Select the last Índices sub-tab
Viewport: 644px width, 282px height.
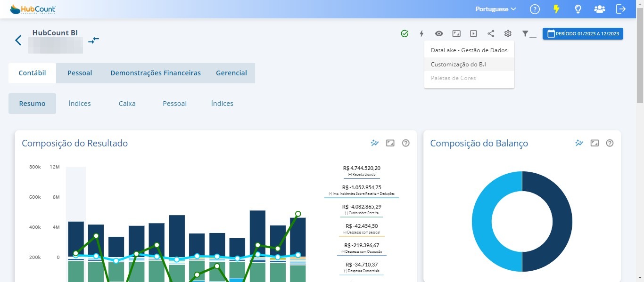(223, 104)
